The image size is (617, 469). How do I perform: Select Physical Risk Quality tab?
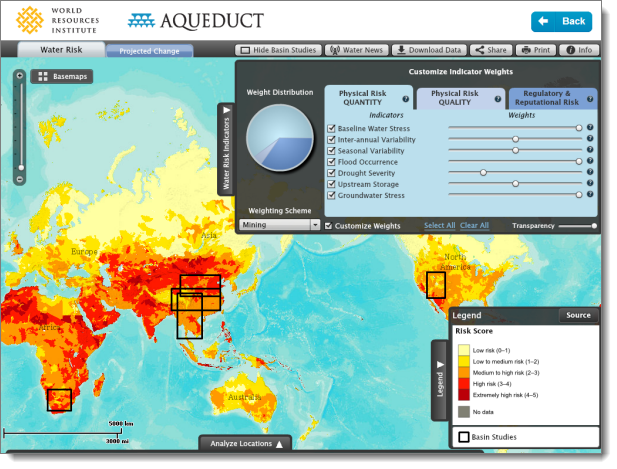[460, 98]
